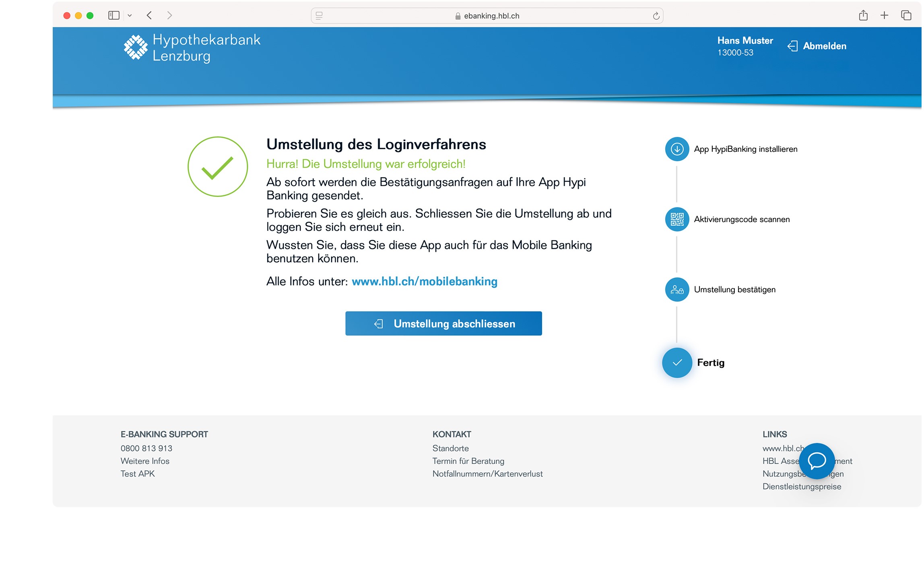Click the Fertig checkmark step icon
Screen dimensions: 924x584
(x=677, y=362)
